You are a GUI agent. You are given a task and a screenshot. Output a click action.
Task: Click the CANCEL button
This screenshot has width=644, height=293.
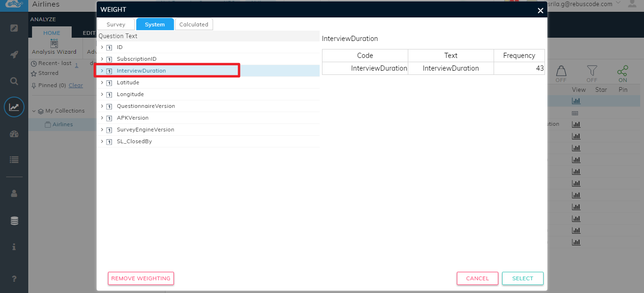[x=478, y=278]
